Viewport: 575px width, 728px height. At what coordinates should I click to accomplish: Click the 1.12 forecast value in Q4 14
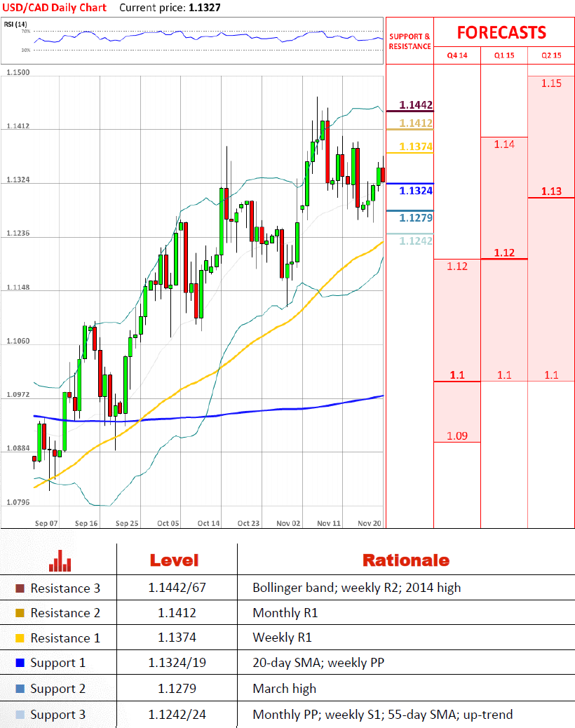(457, 267)
